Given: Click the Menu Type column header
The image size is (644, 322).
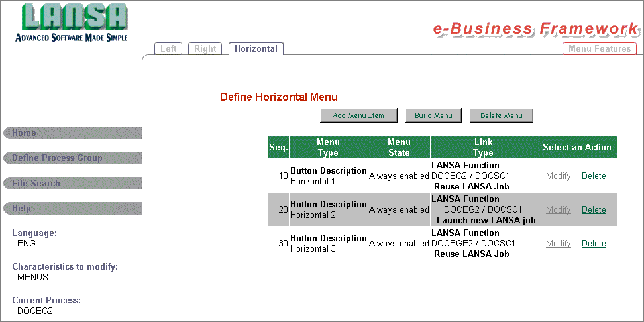Looking at the screenshot, I should [329, 148].
